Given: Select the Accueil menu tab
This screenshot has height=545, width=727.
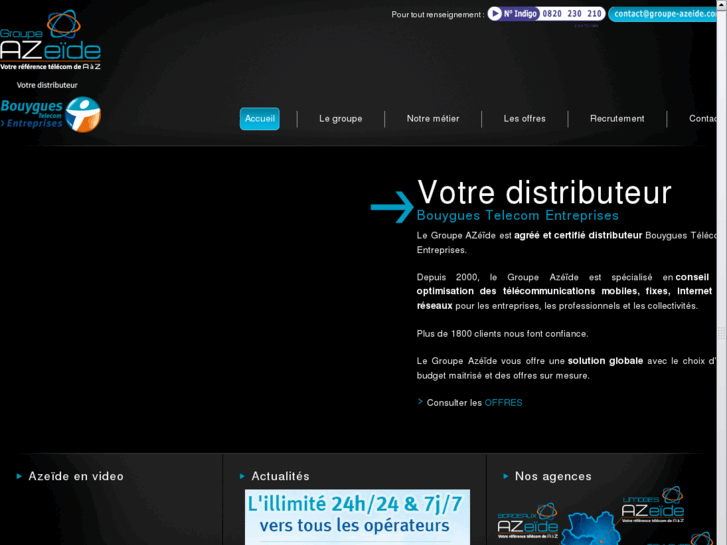Looking at the screenshot, I should [x=260, y=119].
